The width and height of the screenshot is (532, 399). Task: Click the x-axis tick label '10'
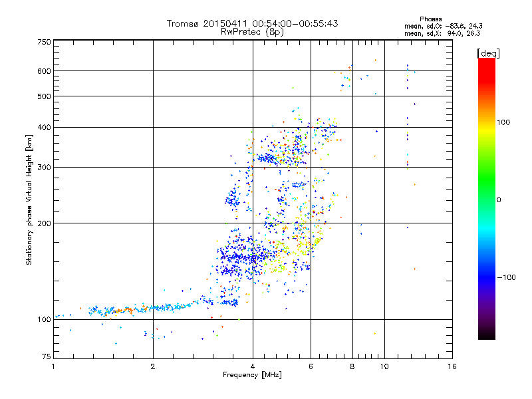tap(384, 366)
